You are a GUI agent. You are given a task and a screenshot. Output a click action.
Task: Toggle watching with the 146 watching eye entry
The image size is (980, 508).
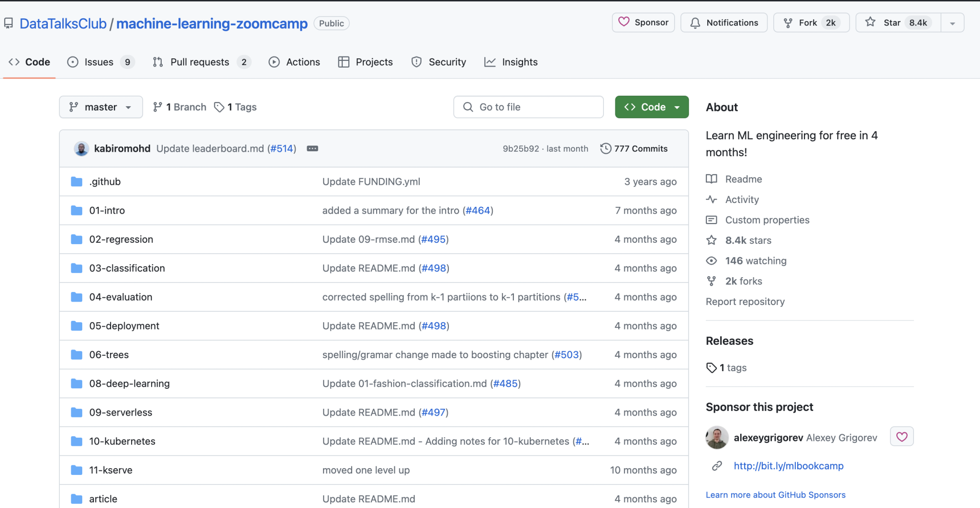click(x=756, y=260)
